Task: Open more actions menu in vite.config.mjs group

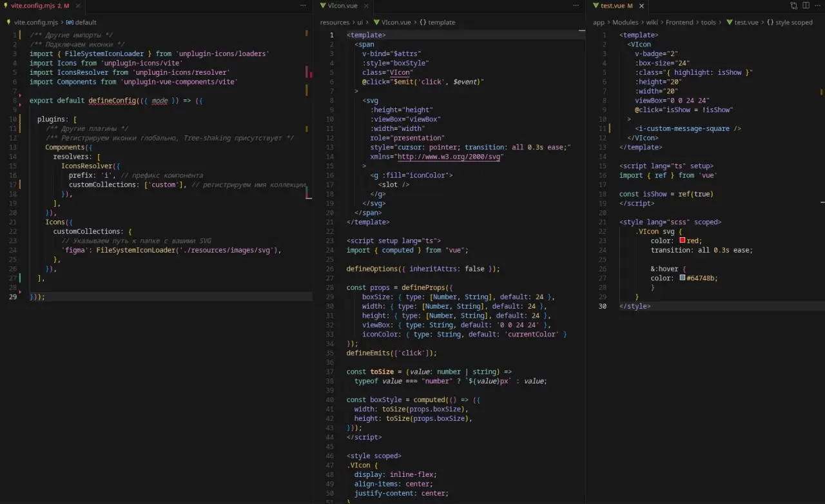Action: tap(303, 5)
